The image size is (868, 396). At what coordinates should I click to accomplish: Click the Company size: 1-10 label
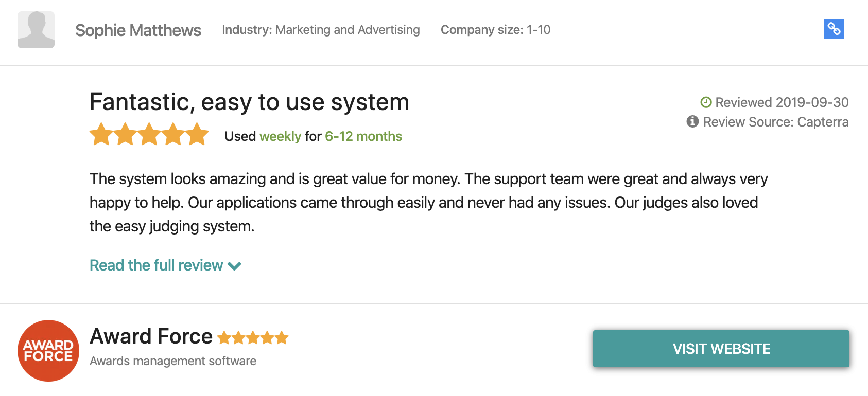[495, 30]
